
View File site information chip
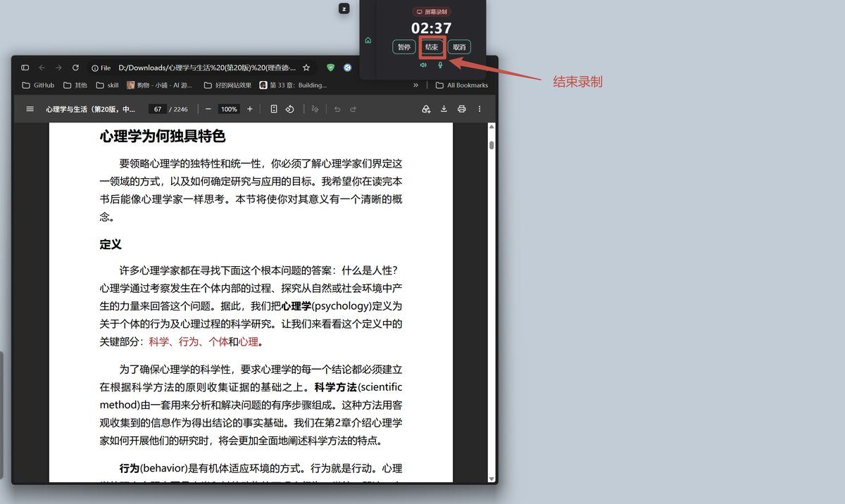101,68
